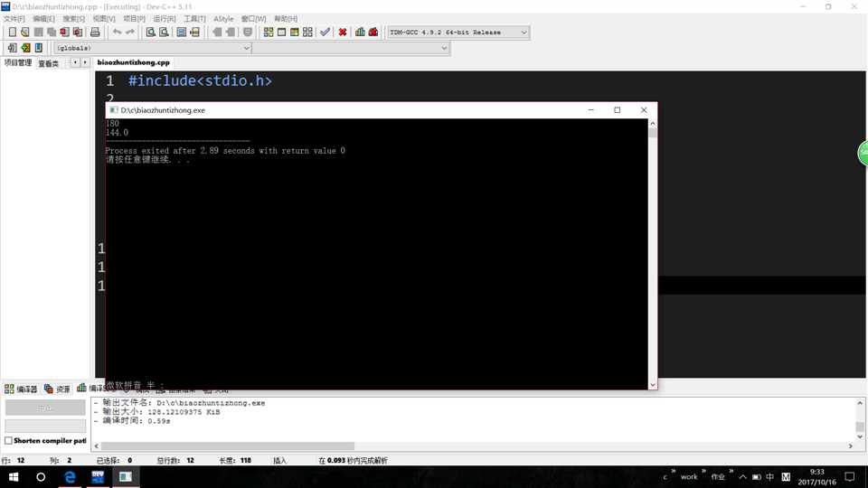Select the biaozhuntizhong.cpp editor tab
The width and height of the screenshot is (868, 488).
coord(134,62)
